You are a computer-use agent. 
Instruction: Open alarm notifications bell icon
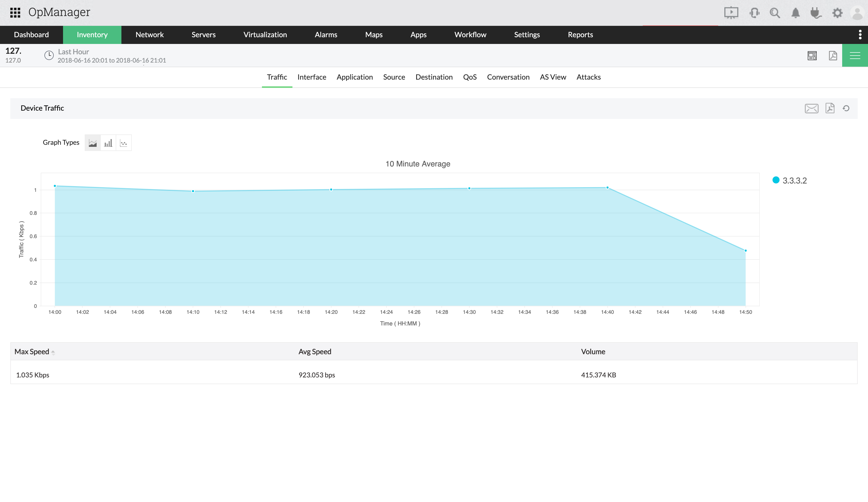[x=795, y=13]
